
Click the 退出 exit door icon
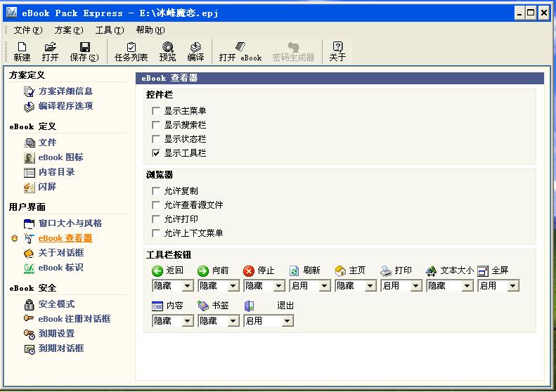pos(249,306)
